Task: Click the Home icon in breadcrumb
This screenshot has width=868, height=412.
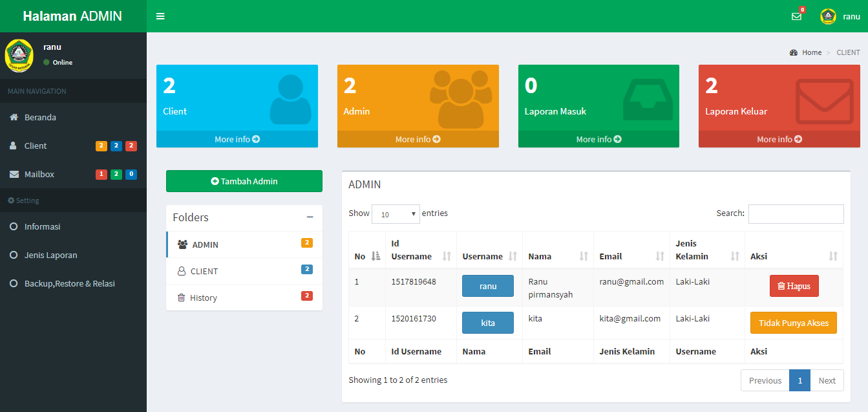Action: pyautogui.click(x=795, y=52)
